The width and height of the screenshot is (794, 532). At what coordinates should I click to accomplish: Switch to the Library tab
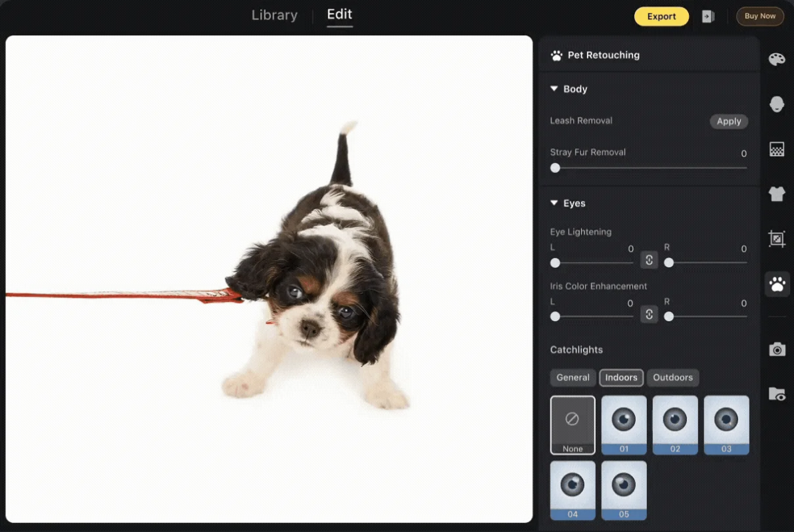pos(274,15)
